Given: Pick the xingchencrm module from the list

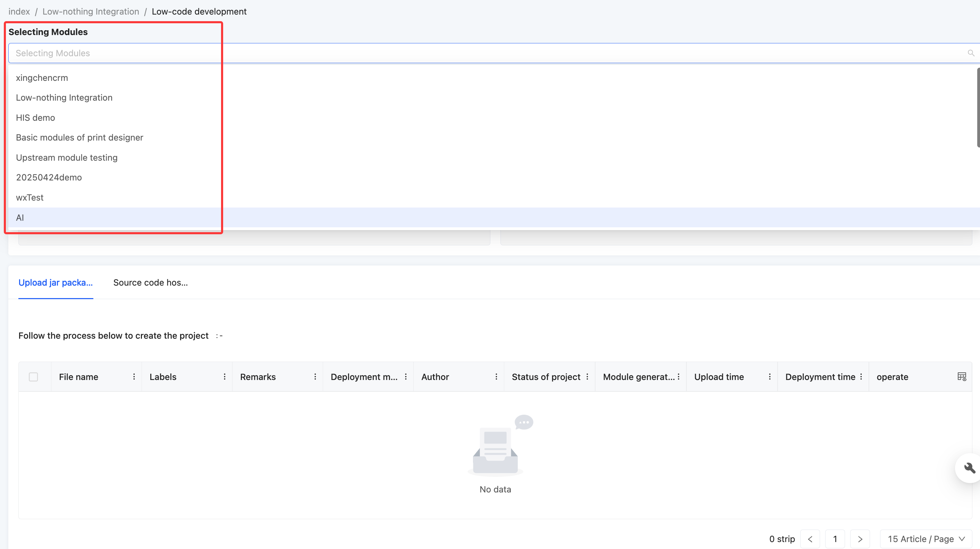Looking at the screenshot, I should pos(42,78).
